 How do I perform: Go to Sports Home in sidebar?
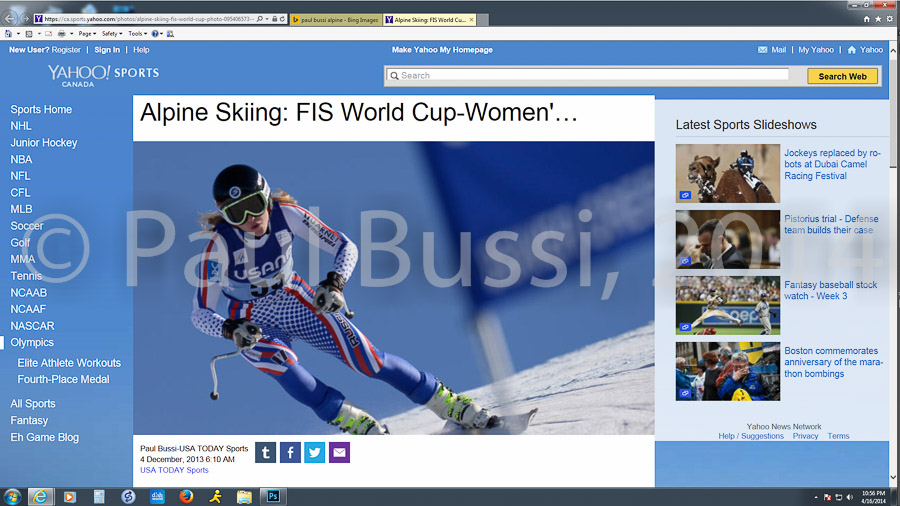point(41,109)
